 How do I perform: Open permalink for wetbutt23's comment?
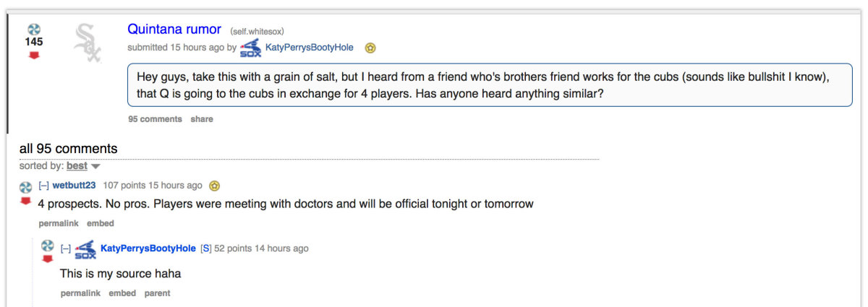click(x=59, y=224)
